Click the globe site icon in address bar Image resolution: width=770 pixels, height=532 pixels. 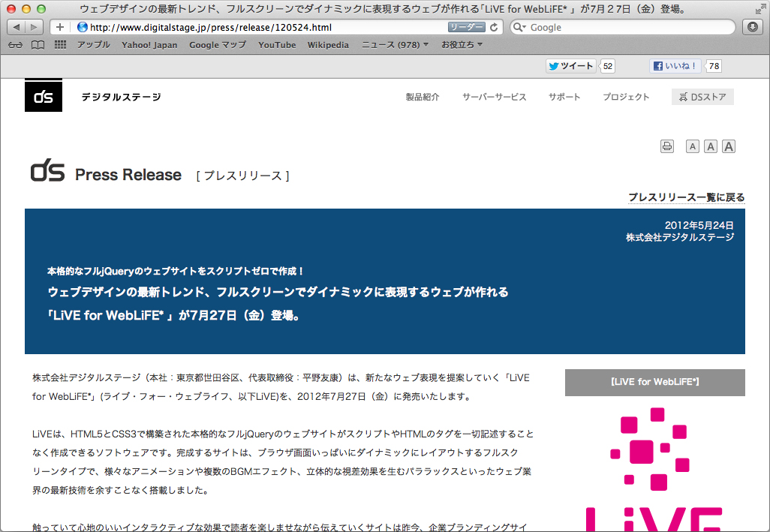(83, 27)
